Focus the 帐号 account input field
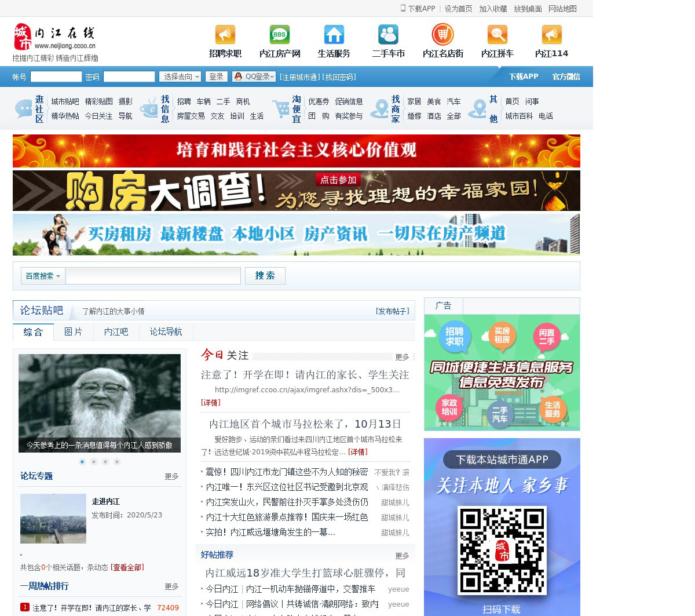The image size is (695, 616). [x=56, y=76]
